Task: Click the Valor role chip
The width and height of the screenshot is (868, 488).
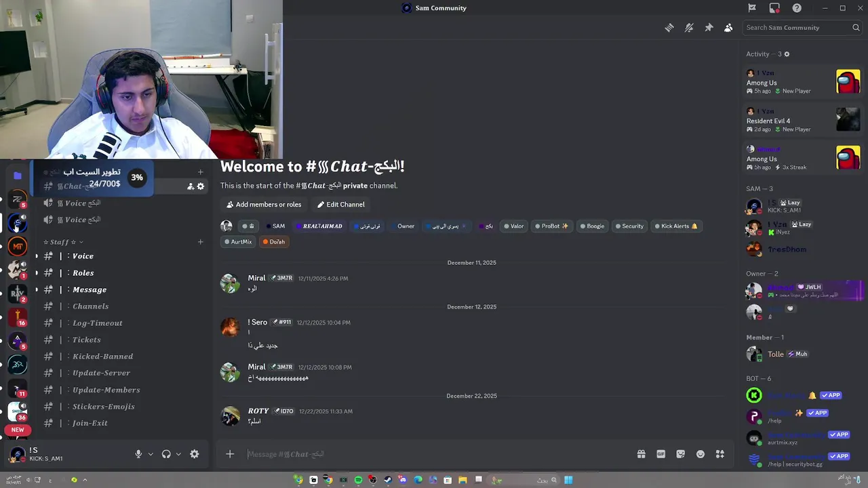Action: tap(513, 226)
